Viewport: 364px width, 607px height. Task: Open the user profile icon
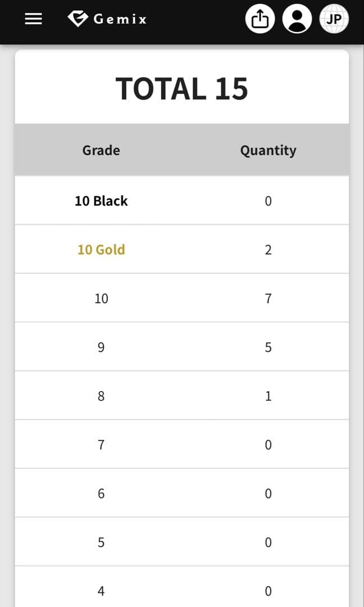pyautogui.click(x=297, y=20)
